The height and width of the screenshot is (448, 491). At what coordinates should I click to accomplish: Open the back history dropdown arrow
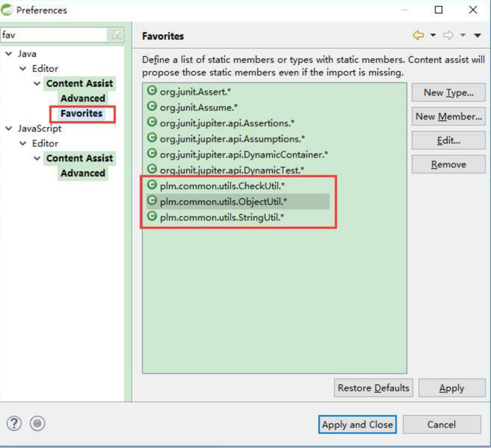pyautogui.click(x=433, y=35)
